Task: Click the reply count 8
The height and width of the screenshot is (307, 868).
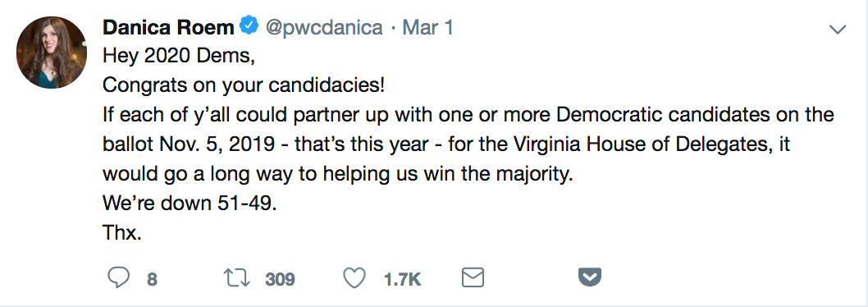Action: point(153,279)
